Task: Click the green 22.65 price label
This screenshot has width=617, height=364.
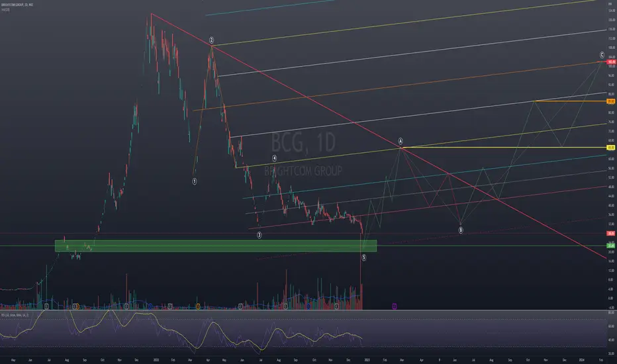Action: pos(611,246)
